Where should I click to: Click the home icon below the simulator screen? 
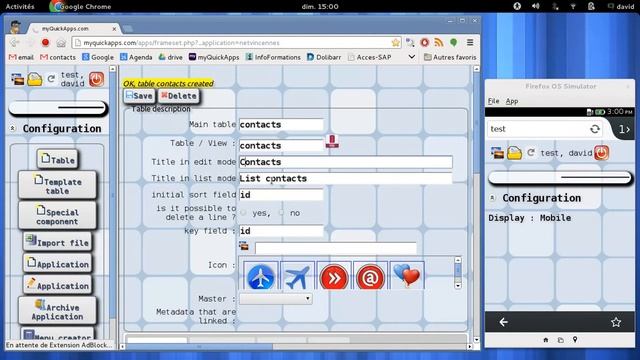546,340
